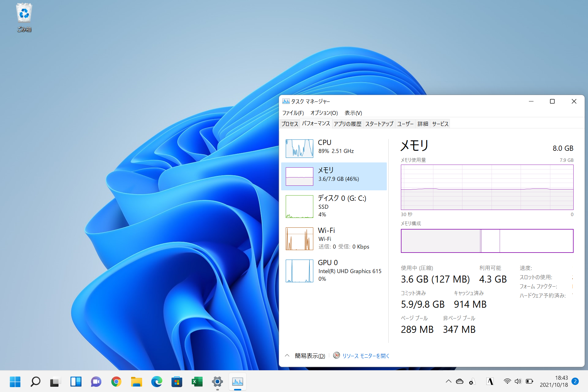The image size is (588, 392).
Task: Open Excel from the taskbar
Action: click(197, 382)
